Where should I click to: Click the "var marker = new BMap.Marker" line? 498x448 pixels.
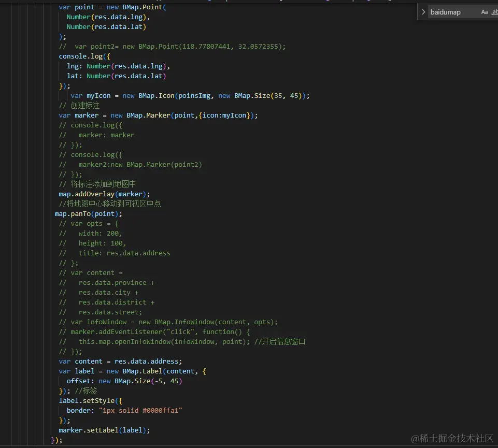click(x=158, y=115)
